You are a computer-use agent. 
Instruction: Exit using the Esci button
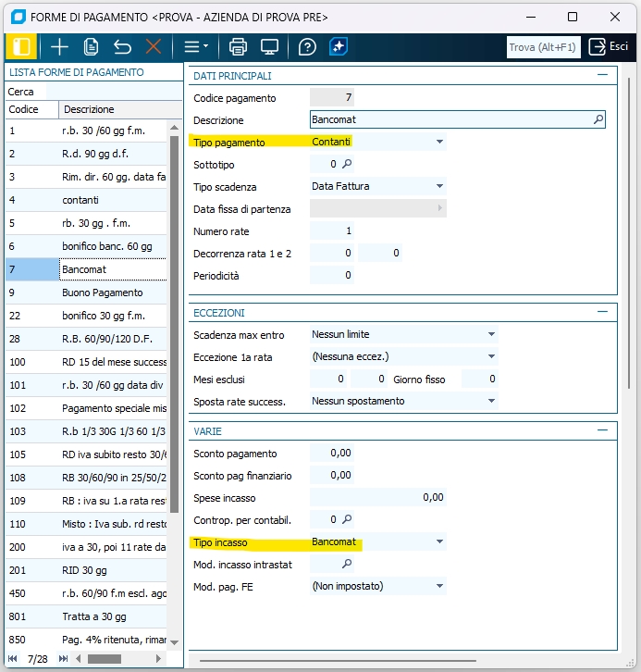coord(609,46)
